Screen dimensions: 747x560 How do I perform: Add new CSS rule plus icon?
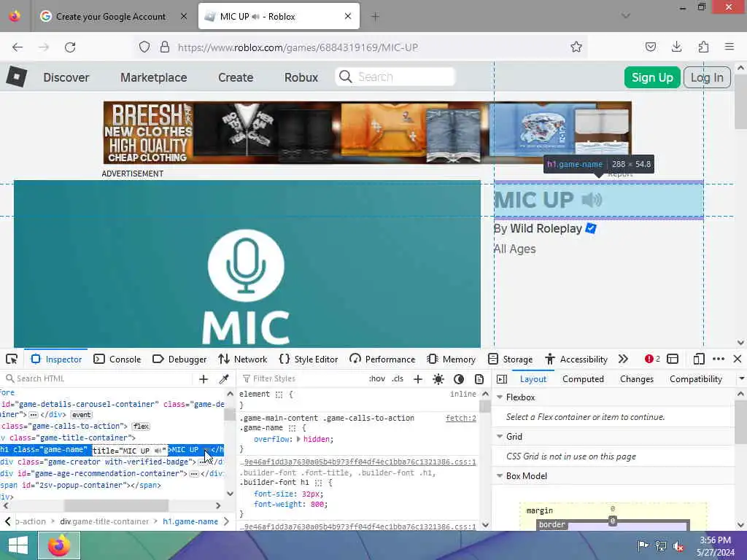tap(418, 379)
